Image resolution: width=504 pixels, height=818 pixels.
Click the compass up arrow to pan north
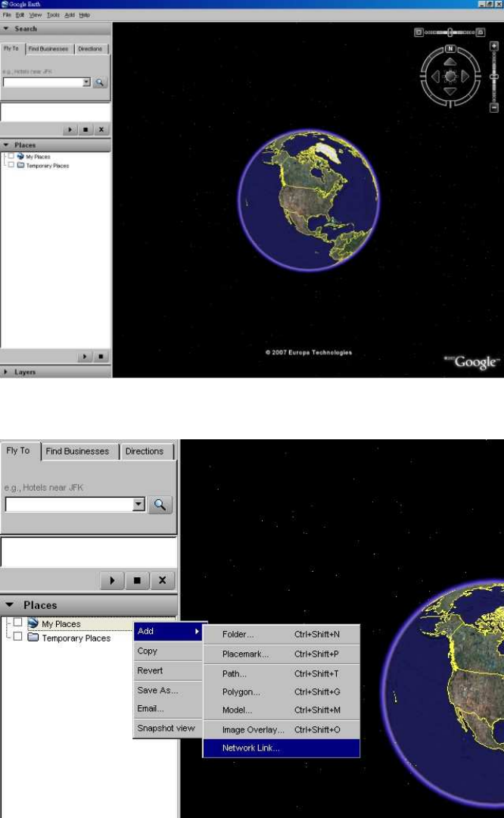(x=450, y=62)
